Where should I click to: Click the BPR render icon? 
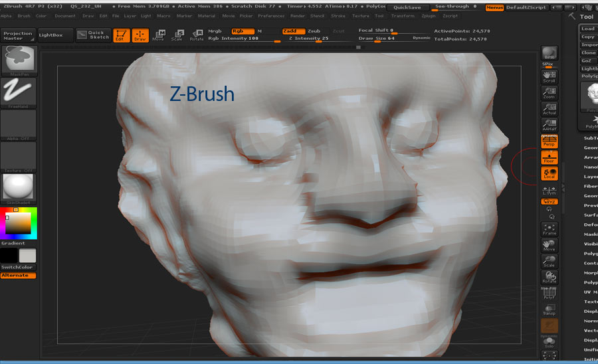pyautogui.click(x=549, y=54)
